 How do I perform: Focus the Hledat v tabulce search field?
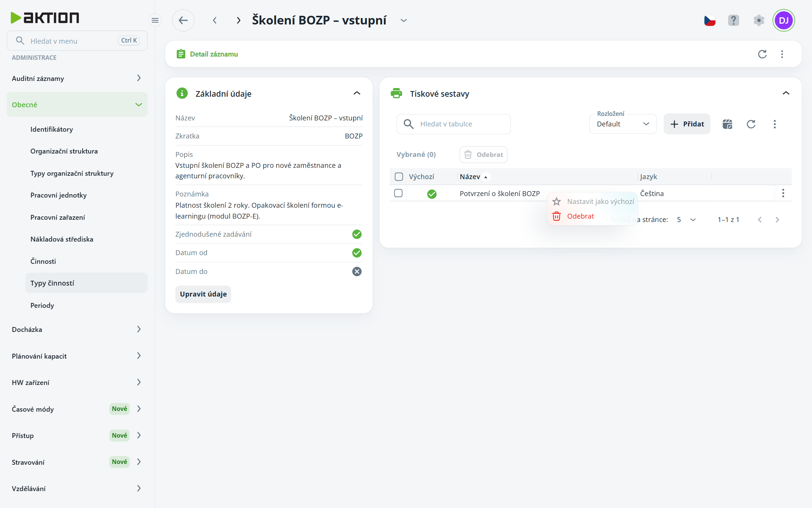coord(453,124)
